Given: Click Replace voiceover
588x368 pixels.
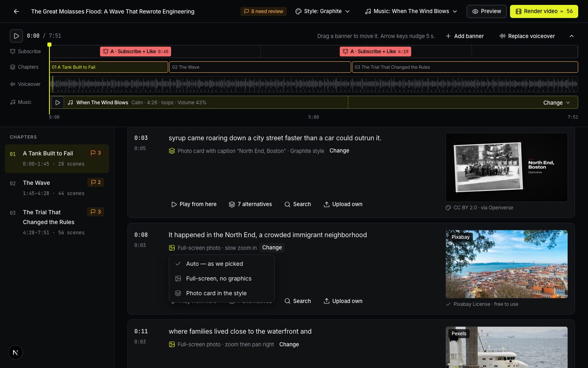Looking at the screenshot, I should click(x=527, y=36).
